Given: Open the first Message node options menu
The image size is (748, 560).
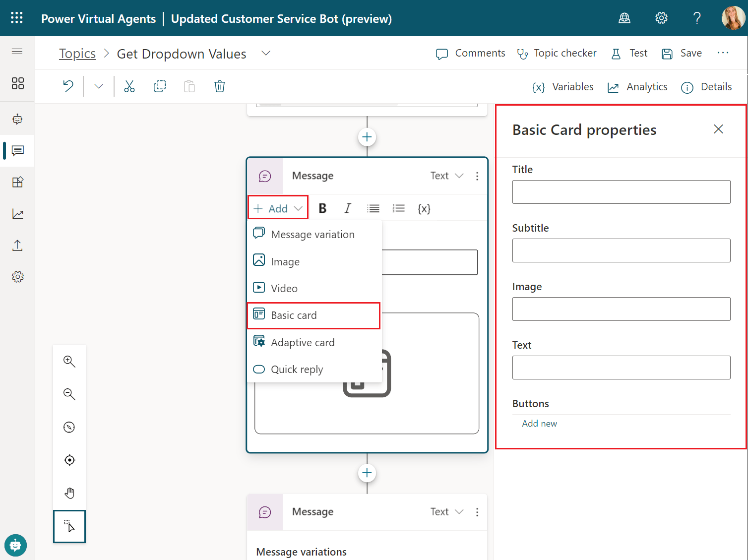Looking at the screenshot, I should (477, 176).
